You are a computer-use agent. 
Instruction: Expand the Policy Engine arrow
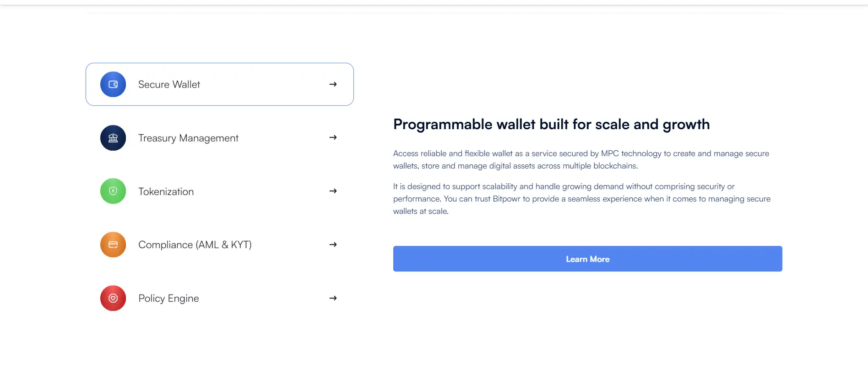point(333,298)
